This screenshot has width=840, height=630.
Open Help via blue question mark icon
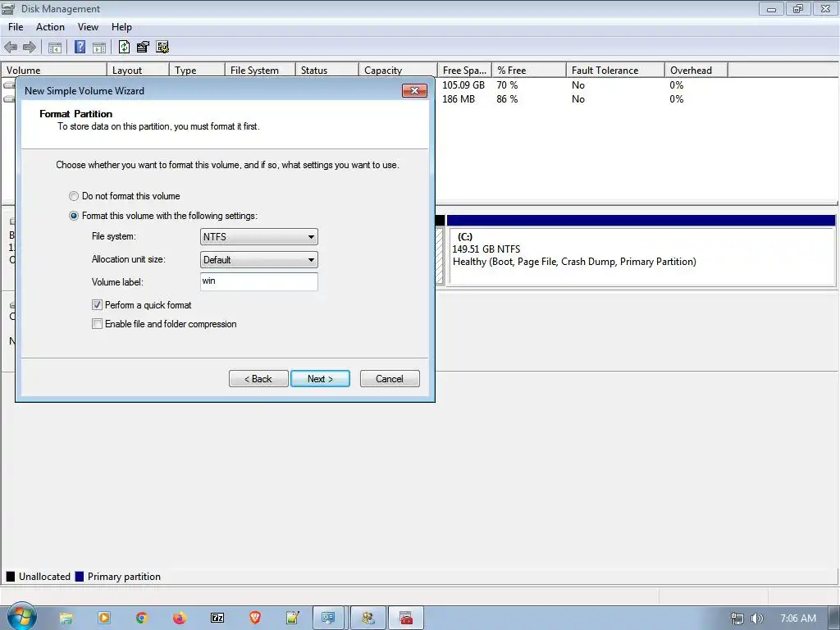80,47
